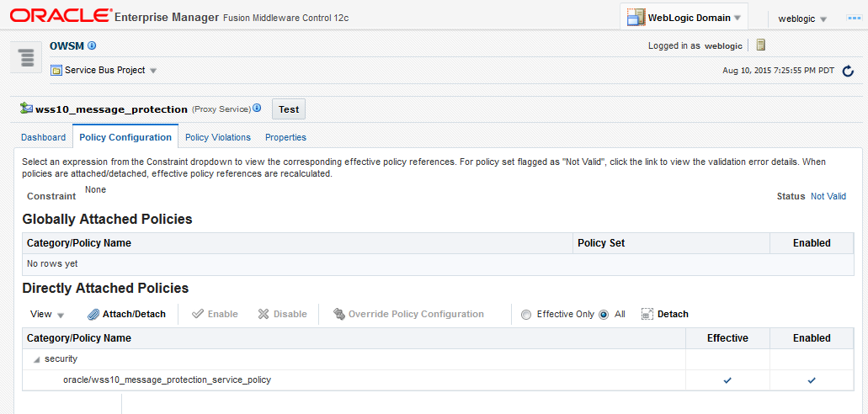Click the info icon next to OWSM
The image size is (868, 414).
pyautogui.click(x=92, y=45)
